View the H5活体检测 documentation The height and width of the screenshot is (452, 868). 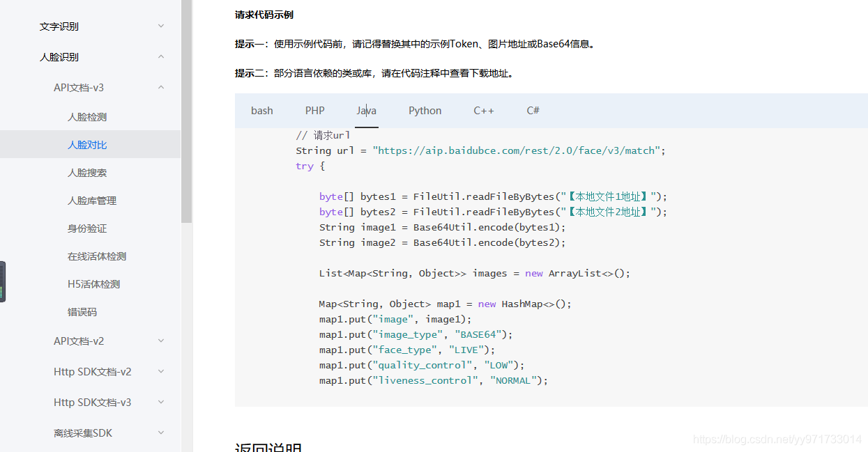coord(93,283)
